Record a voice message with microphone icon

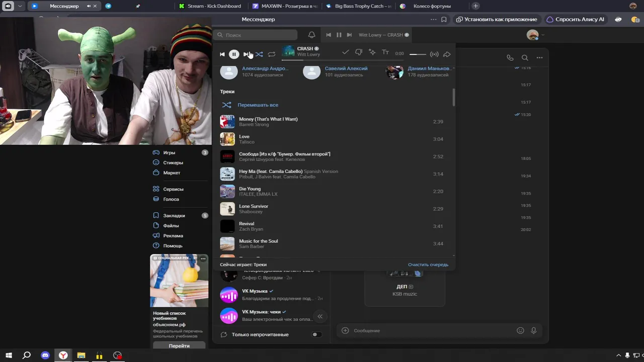click(534, 330)
